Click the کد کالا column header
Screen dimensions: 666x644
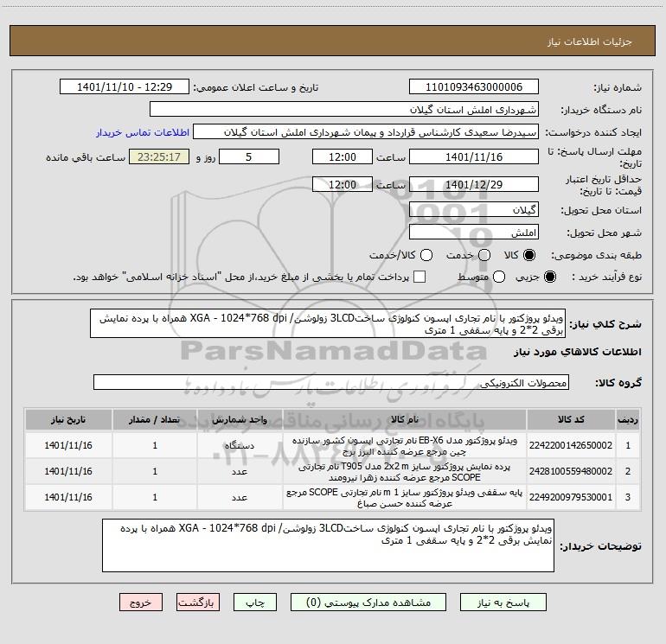point(571,419)
